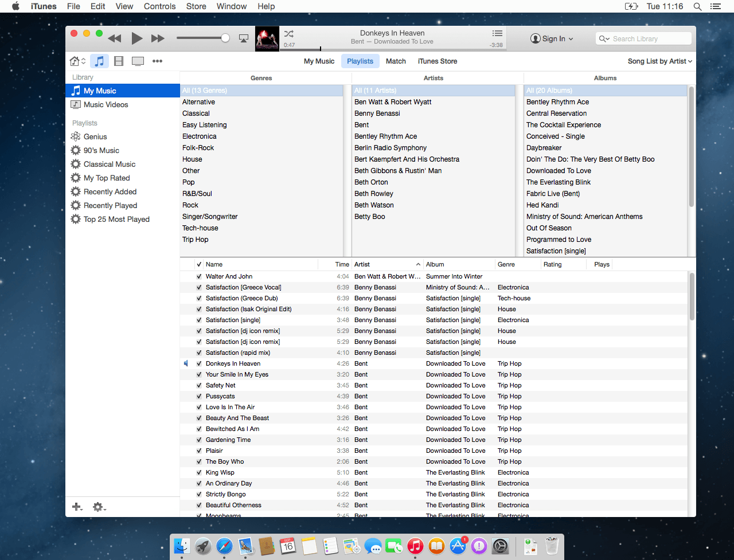Open the magnifier search options dropdown

pyautogui.click(x=604, y=39)
